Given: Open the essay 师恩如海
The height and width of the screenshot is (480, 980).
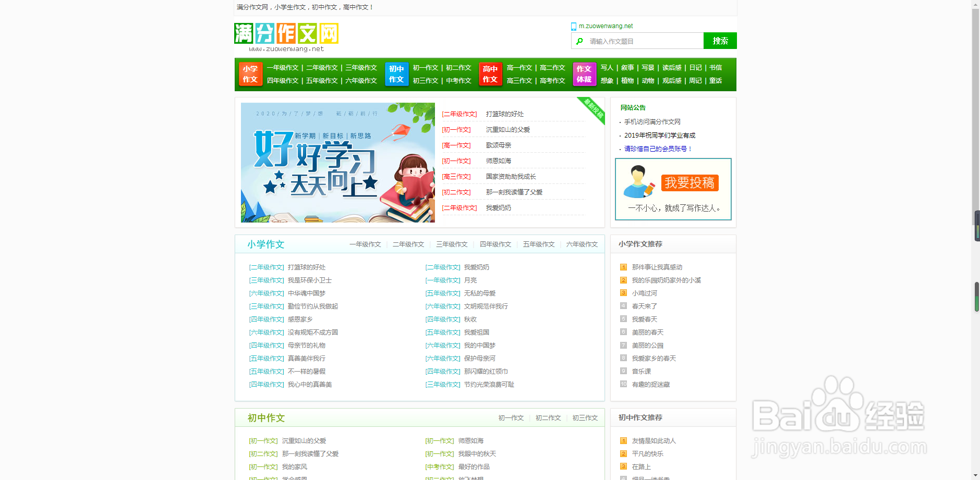Looking at the screenshot, I should pyautogui.click(x=498, y=161).
